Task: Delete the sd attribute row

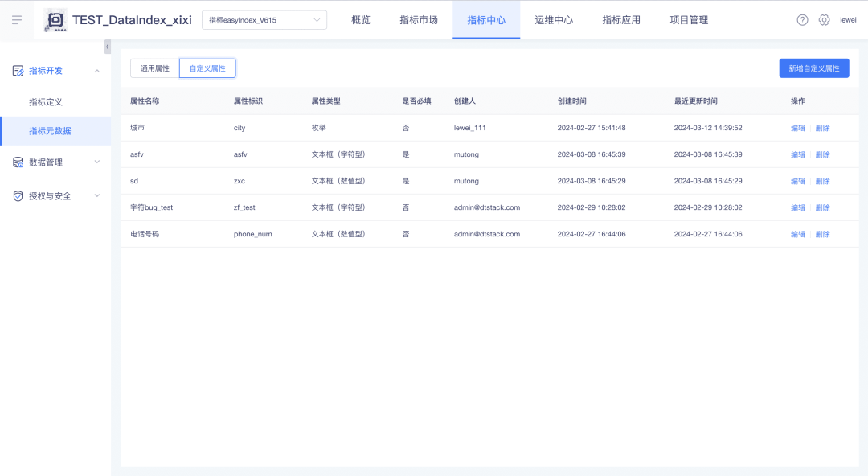Action: [823, 181]
